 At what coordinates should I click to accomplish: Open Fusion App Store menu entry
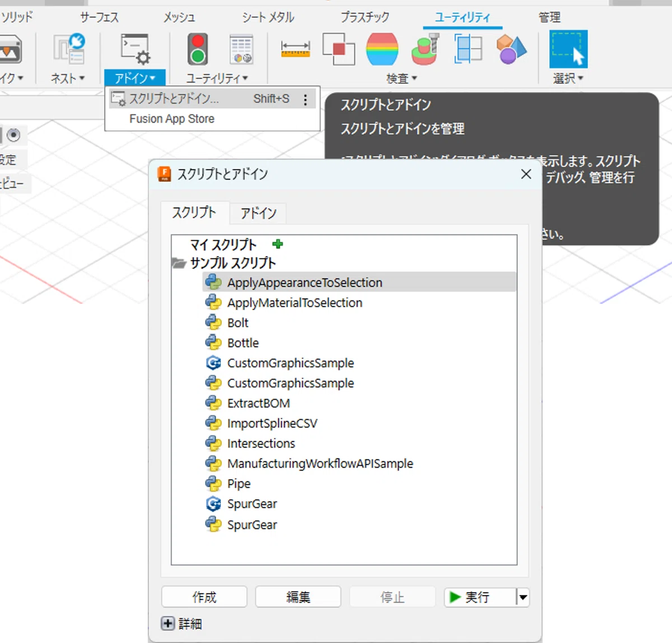[x=172, y=119]
